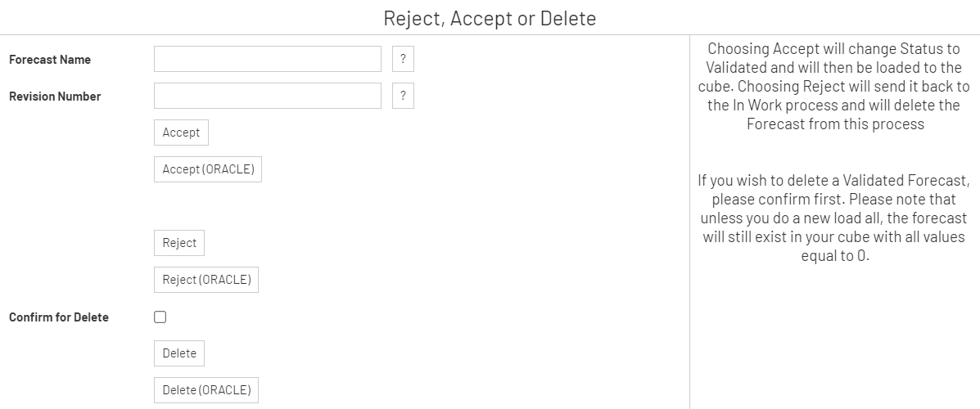Hit the Reject button
The image size is (980, 409).
179,243
